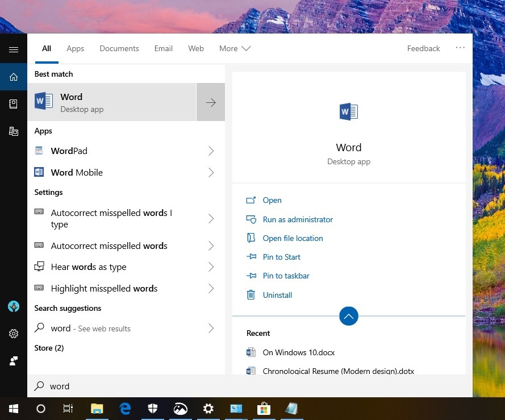The width and height of the screenshot is (505, 420).
Task: Click the WordPad app icon
Action: (39, 151)
